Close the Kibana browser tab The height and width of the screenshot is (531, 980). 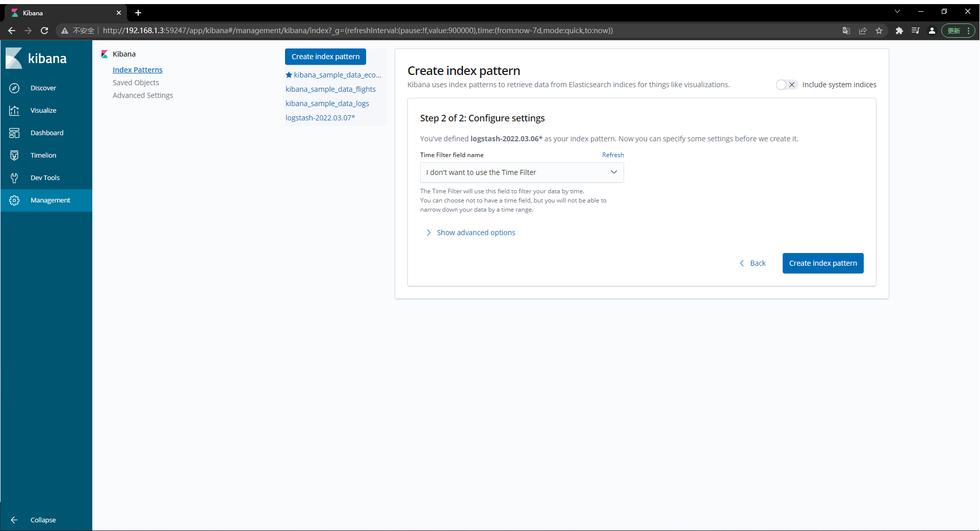pyautogui.click(x=119, y=13)
